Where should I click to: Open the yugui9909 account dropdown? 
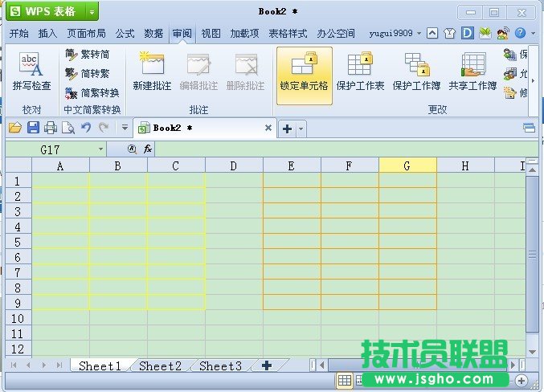pyautogui.click(x=395, y=33)
